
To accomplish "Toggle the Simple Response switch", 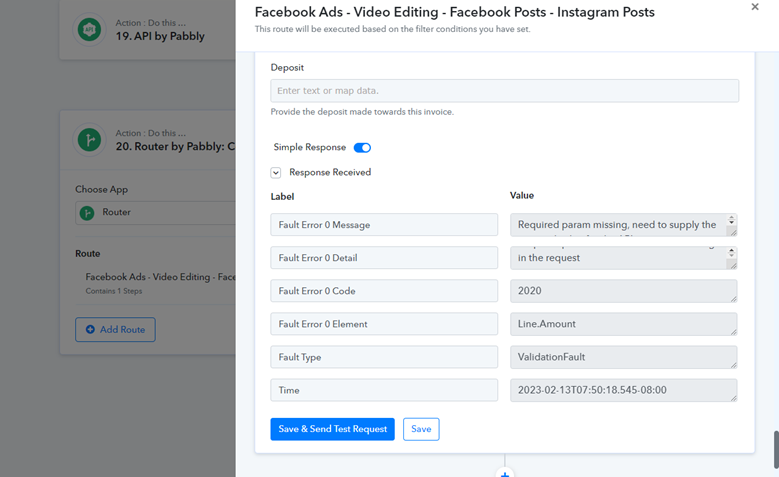I will [x=362, y=148].
